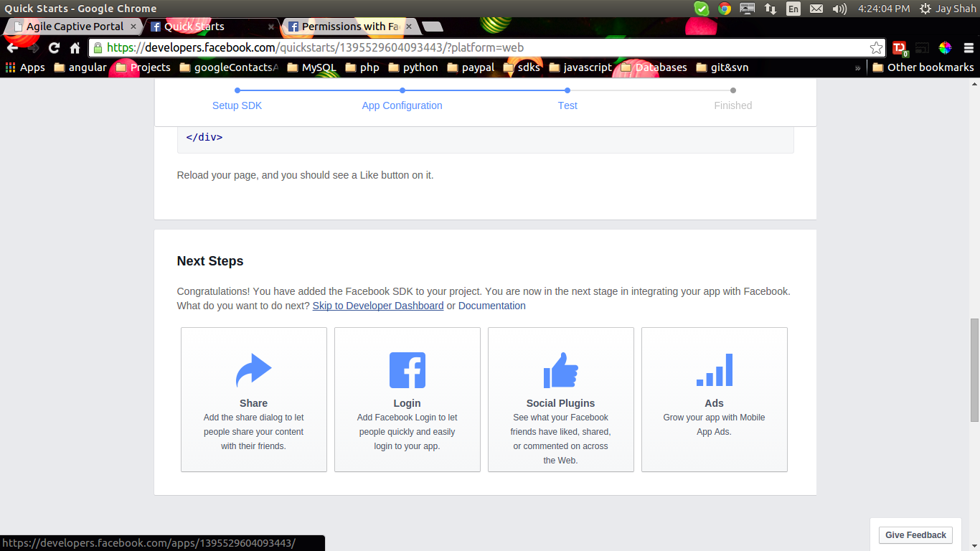Switch to Agile Captive Portal tab
The image size is (980, 551).
(x=75, y=27)
